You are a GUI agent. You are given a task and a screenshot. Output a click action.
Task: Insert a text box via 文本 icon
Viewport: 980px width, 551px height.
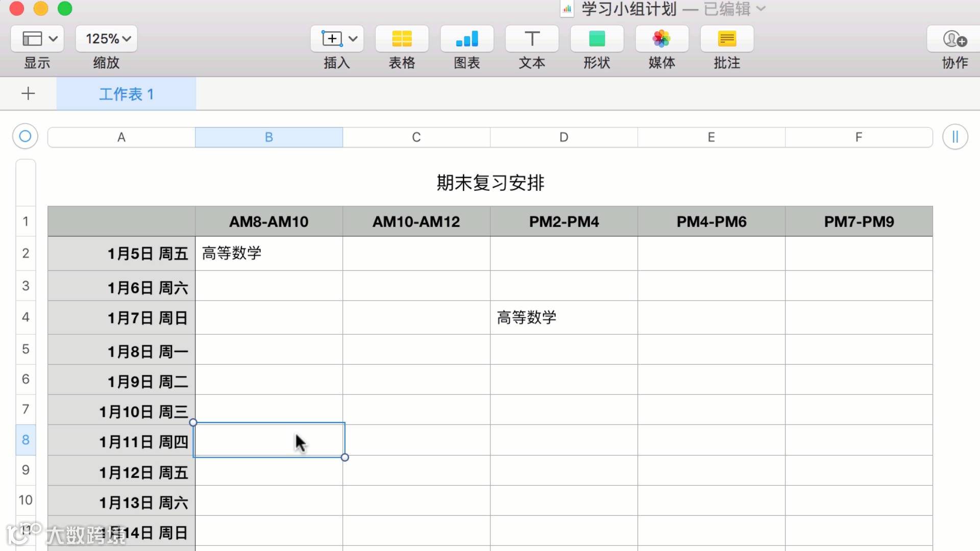point(532,39)
